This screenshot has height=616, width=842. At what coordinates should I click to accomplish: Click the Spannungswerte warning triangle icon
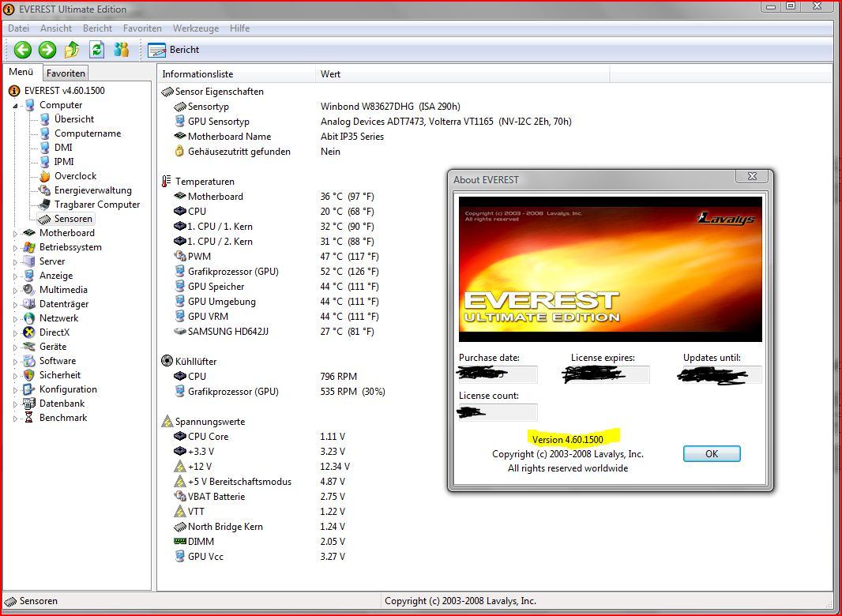(167, 422)
